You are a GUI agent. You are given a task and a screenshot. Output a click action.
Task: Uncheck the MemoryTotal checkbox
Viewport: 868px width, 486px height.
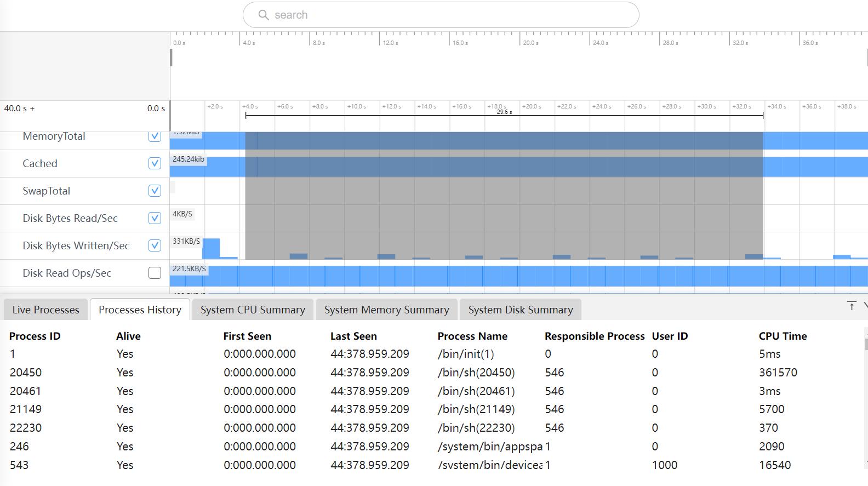155,136
